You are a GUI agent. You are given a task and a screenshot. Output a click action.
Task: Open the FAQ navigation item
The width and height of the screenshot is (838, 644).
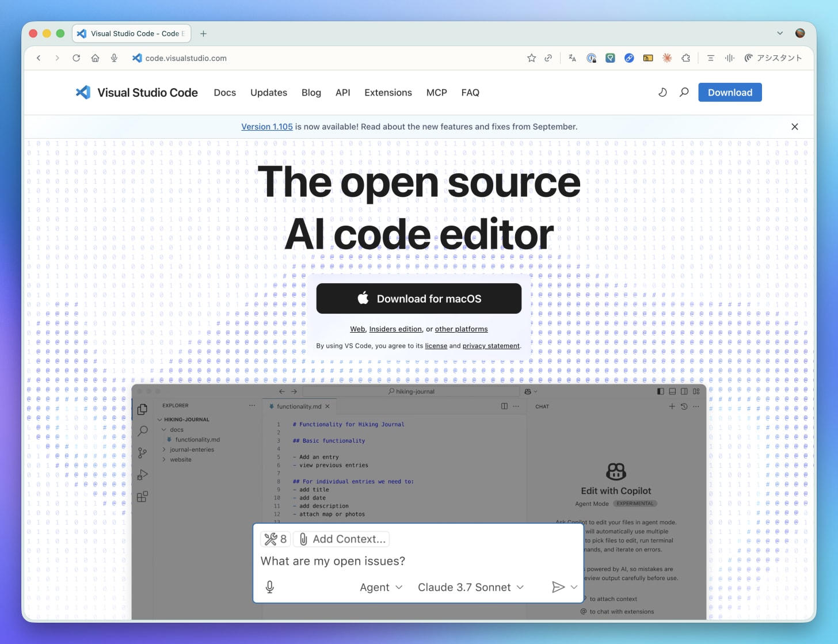point(470,93)
